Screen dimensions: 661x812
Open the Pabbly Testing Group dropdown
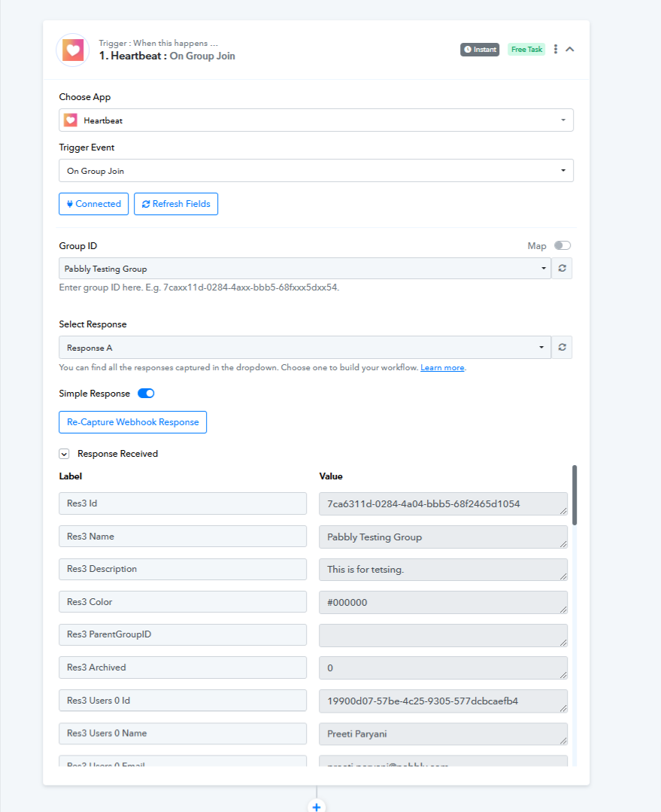coord(305,268)
